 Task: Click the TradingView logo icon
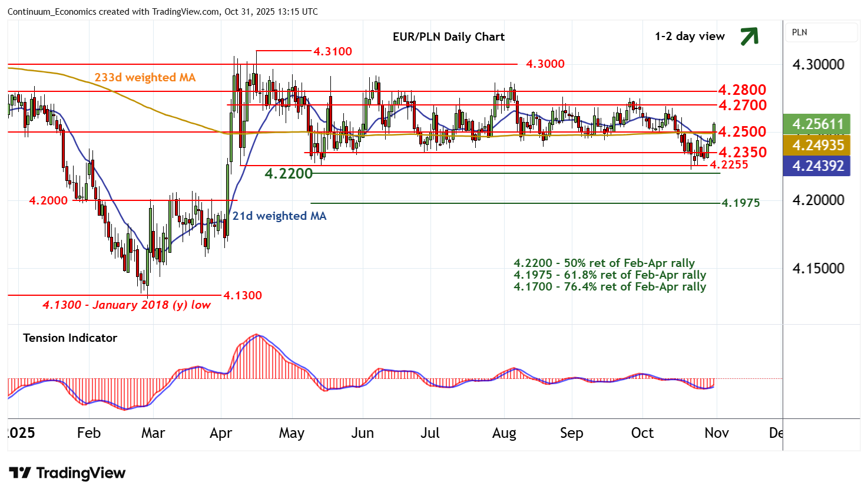coord(20,473)
